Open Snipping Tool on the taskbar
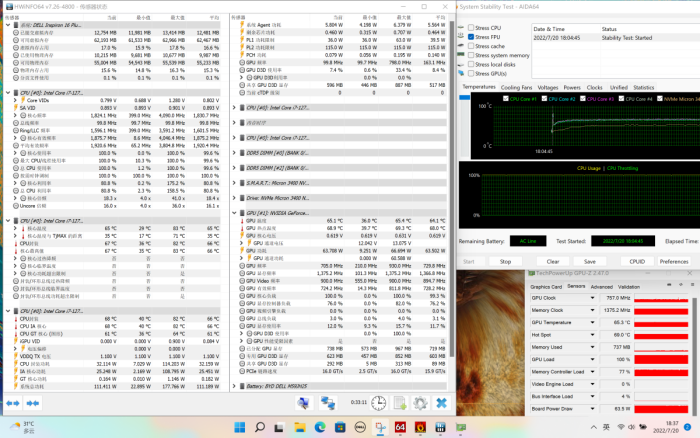This screenshot has width=700, height=438. pos(380,427)
